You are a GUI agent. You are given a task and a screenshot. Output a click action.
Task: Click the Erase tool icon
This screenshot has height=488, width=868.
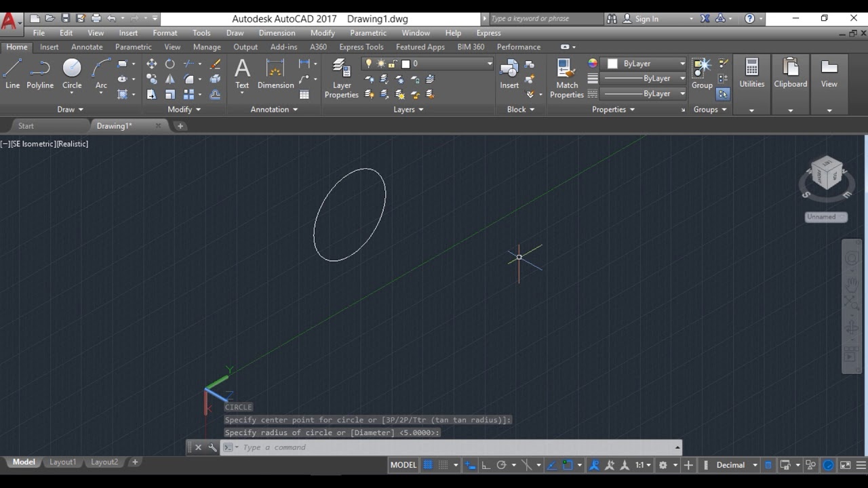point(215,64)
